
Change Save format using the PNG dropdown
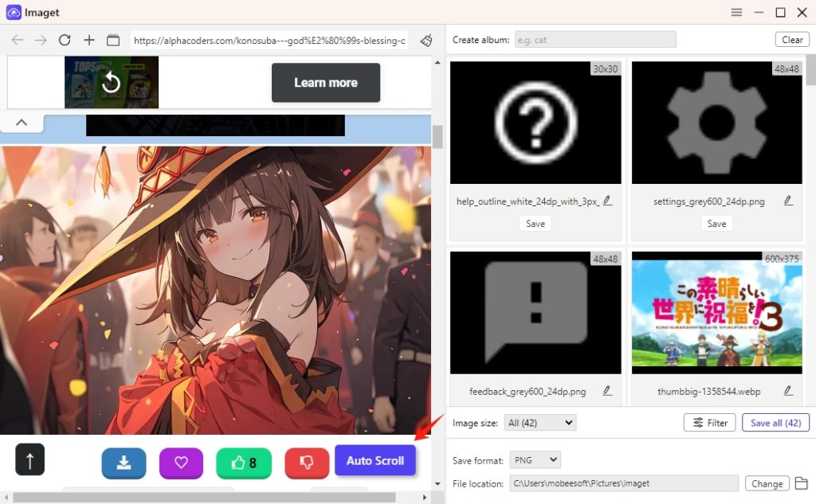point(535,459)
